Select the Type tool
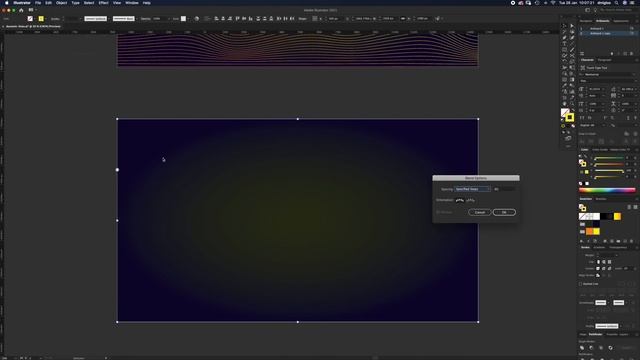Image resolution: width=640 pixels, height=360 pixels. [x=564, y=43]
